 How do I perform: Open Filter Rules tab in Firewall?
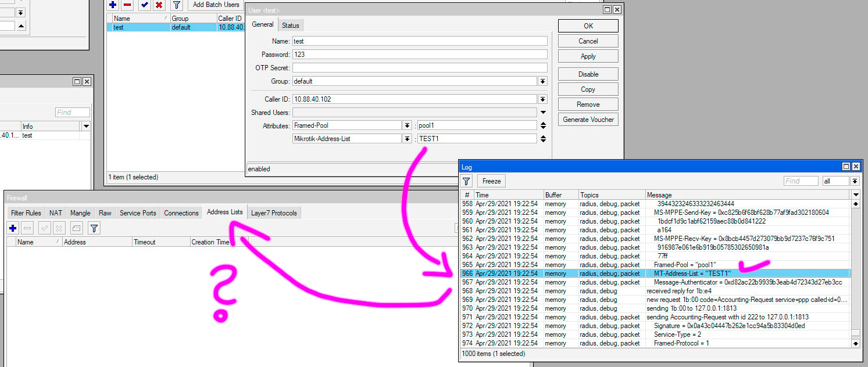tap(26, 213)
